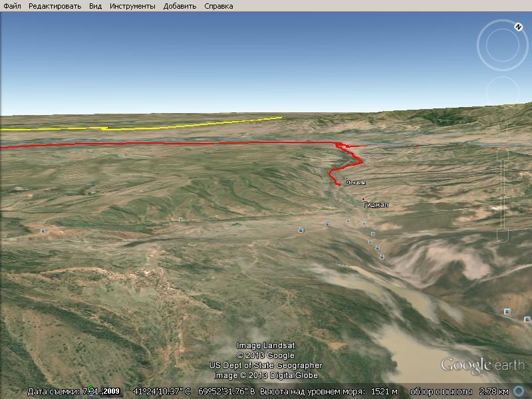532x399 pixels.
Task: Click the yellow path line on horizon
Action: click(166, 126)
